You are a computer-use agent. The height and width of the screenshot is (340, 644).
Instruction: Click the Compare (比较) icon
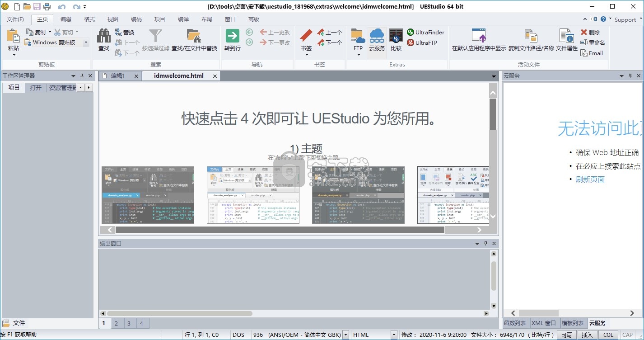click(x=396, y=36)
